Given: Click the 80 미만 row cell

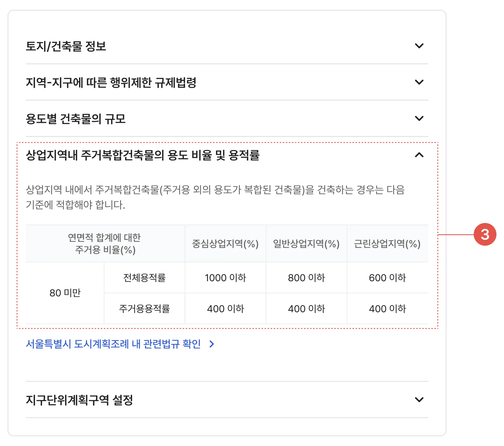Looking at the screenshot, I should click(x=65, y=293).
